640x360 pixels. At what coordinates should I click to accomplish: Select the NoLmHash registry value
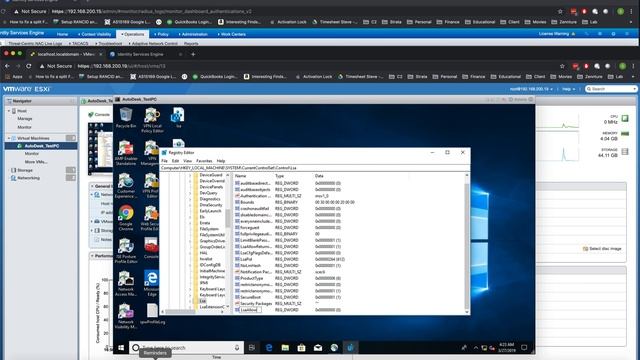[251, 265]
